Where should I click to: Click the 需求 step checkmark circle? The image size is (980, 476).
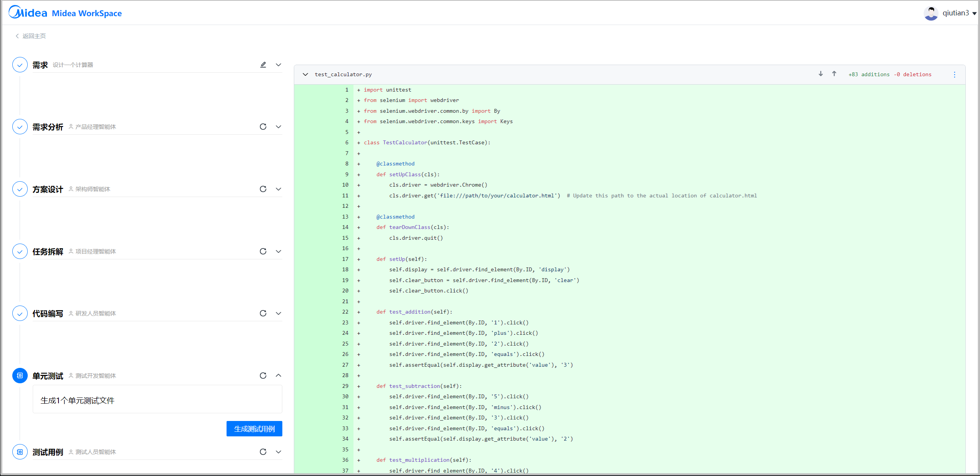(x=20, y=65)
